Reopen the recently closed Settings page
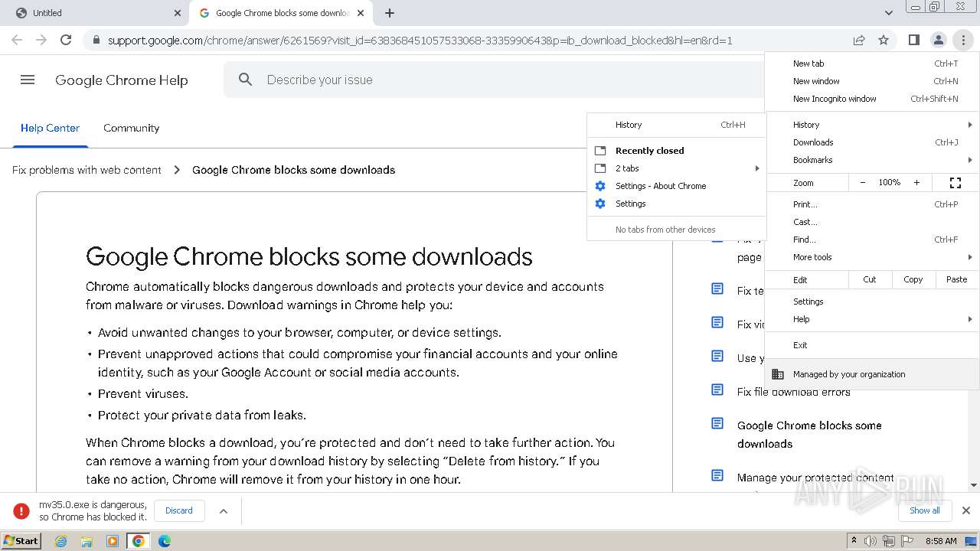 (677, 204)
